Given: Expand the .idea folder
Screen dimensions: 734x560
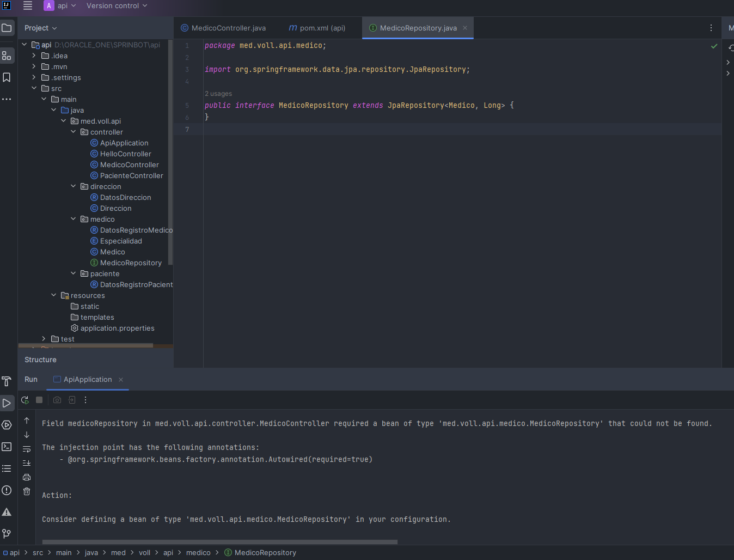Looking at the screenshot, I should click(x=34, y=56).
